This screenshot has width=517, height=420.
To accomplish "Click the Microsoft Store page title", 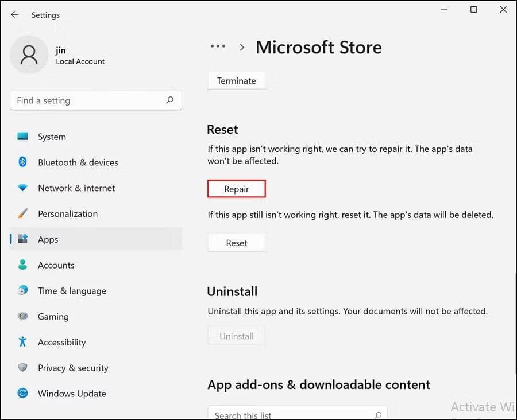I will 318,47.
